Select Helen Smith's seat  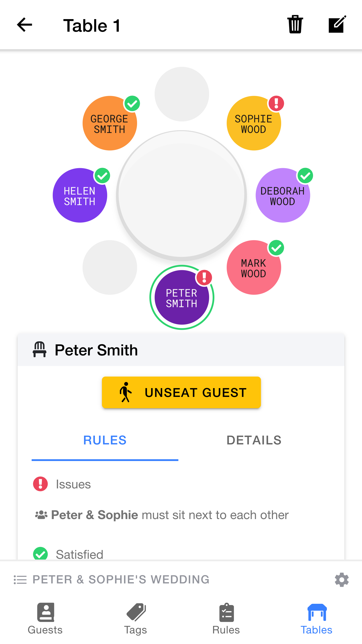click(x=80, y=196)
